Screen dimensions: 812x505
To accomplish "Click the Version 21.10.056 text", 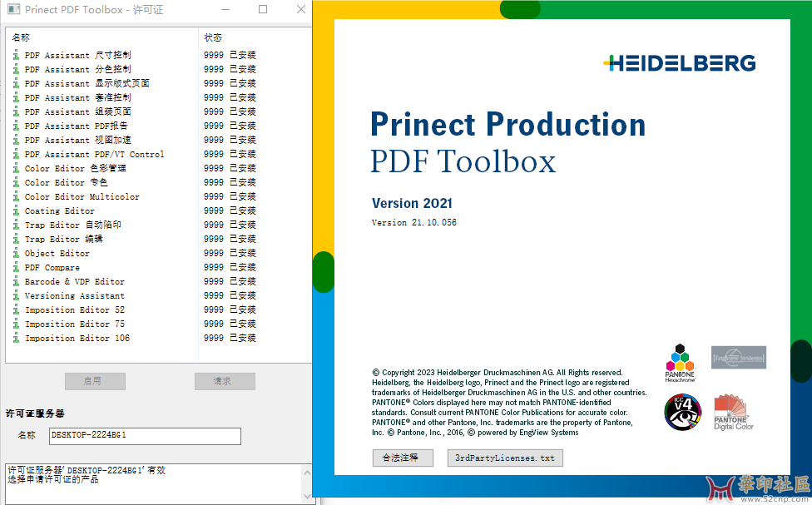I will [x=414, y=222].
